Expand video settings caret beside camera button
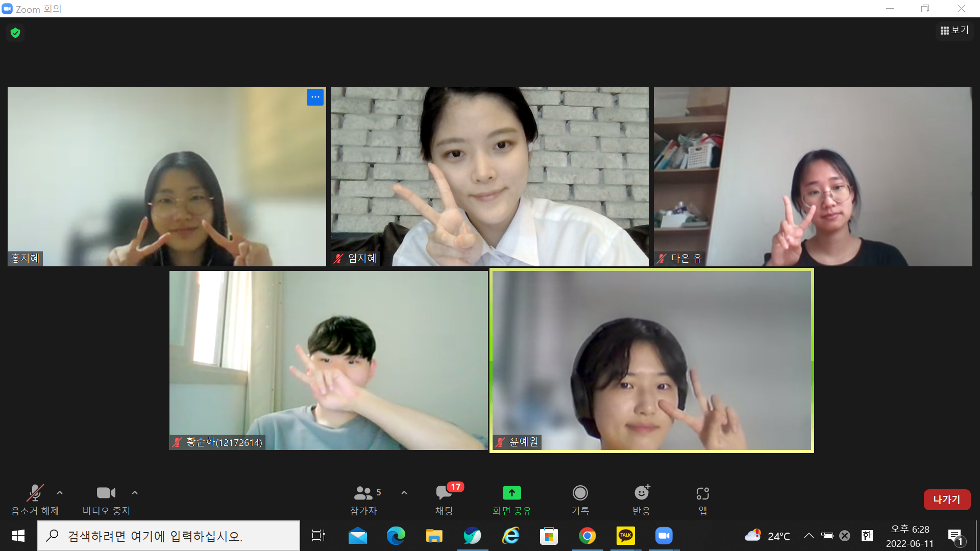 (x=135, y=493)
